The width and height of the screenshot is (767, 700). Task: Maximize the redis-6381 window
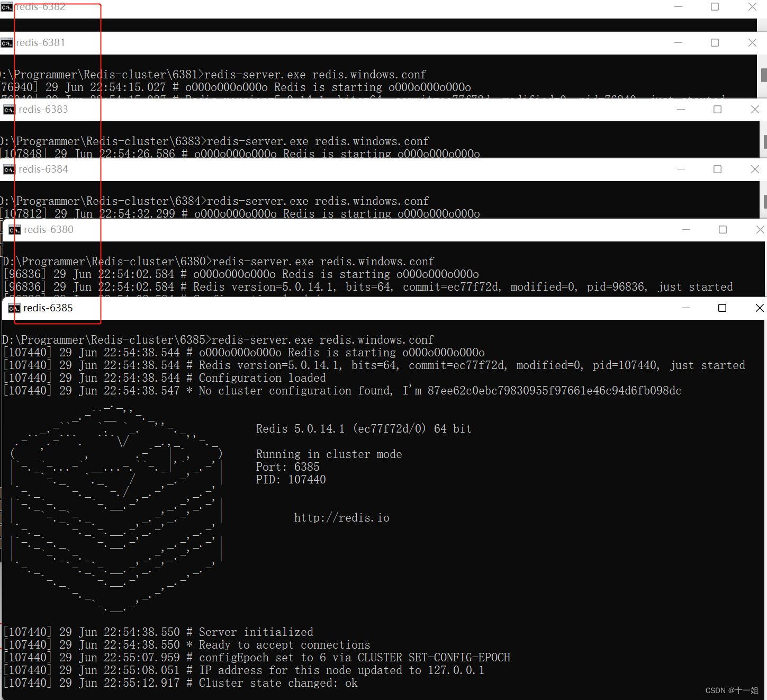[715, 42]
